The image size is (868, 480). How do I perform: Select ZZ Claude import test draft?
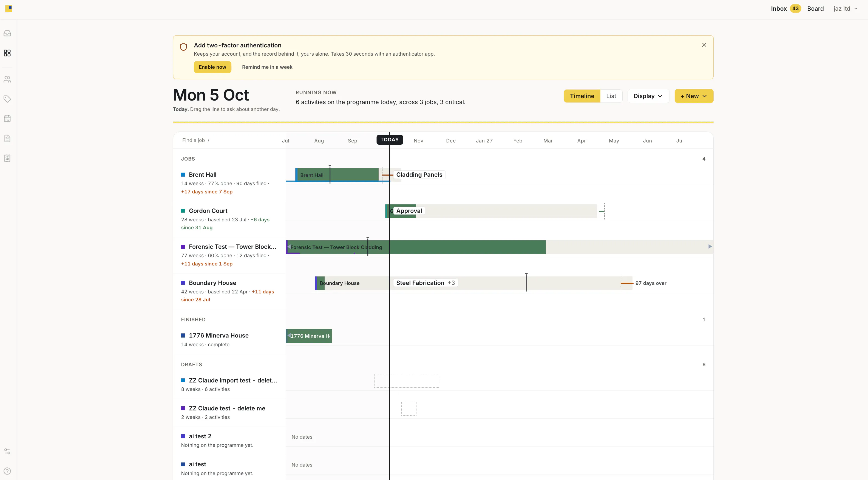click(229, 385)
